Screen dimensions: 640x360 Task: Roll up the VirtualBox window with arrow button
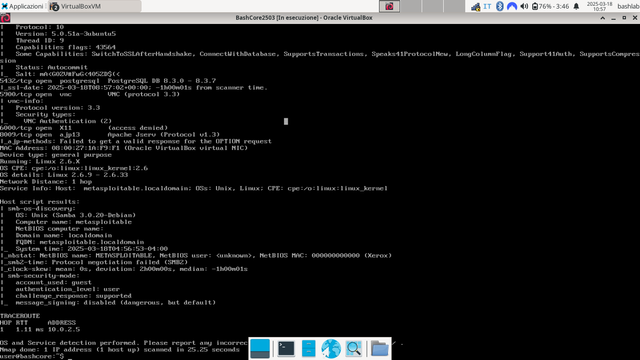602,18
